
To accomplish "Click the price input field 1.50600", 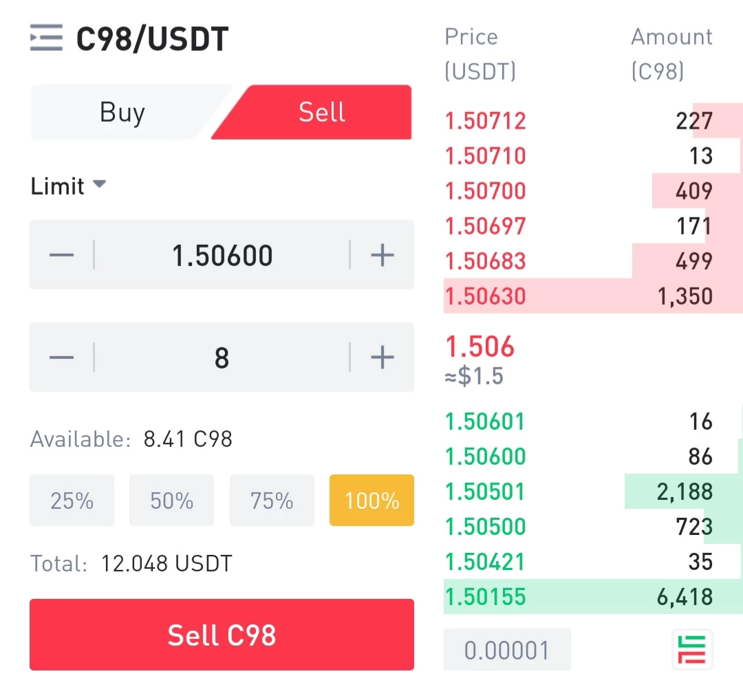I will click(x=222, y=255).
